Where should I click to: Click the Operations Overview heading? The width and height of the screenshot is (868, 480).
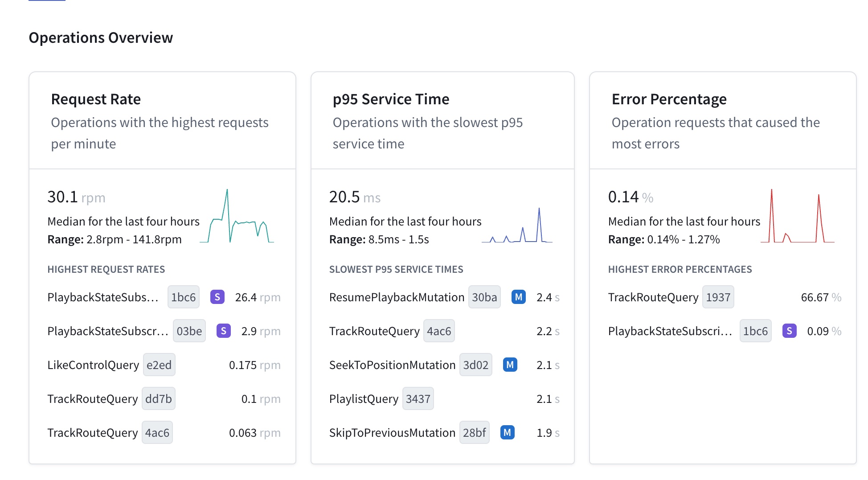101,37
